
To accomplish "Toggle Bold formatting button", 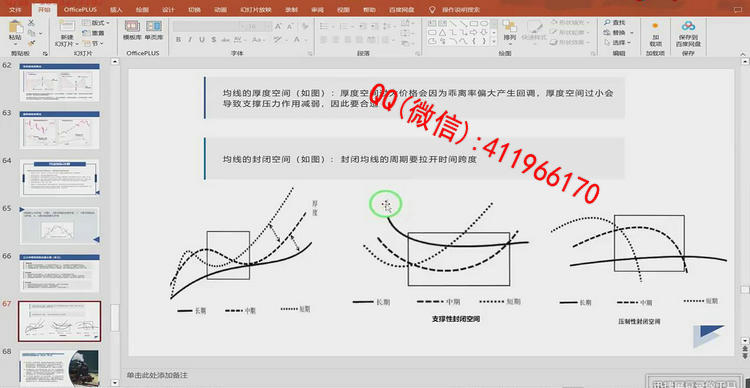I will 178,40.
